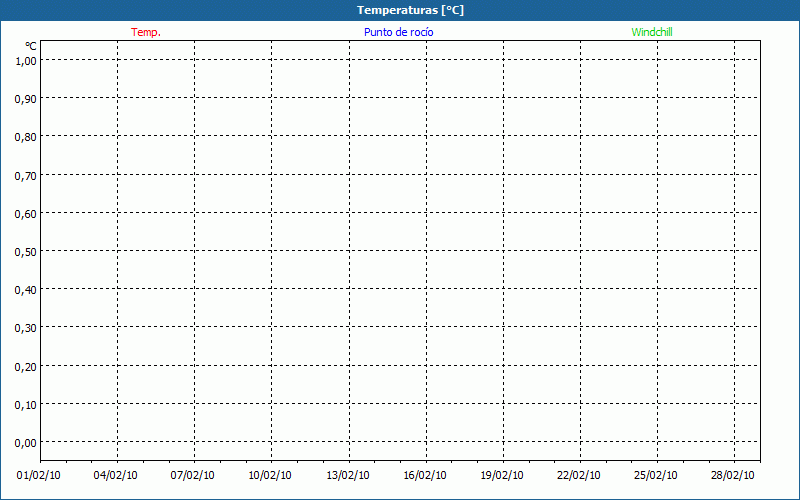Click the 0,70 y-axis value
The image size is (800, 500).
click(x=26, y=176)
